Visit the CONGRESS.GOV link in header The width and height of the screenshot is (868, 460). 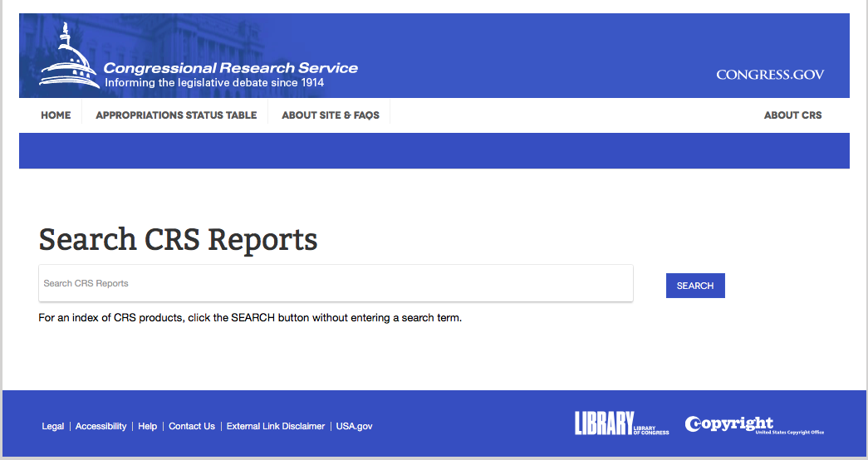pos(770,75)
